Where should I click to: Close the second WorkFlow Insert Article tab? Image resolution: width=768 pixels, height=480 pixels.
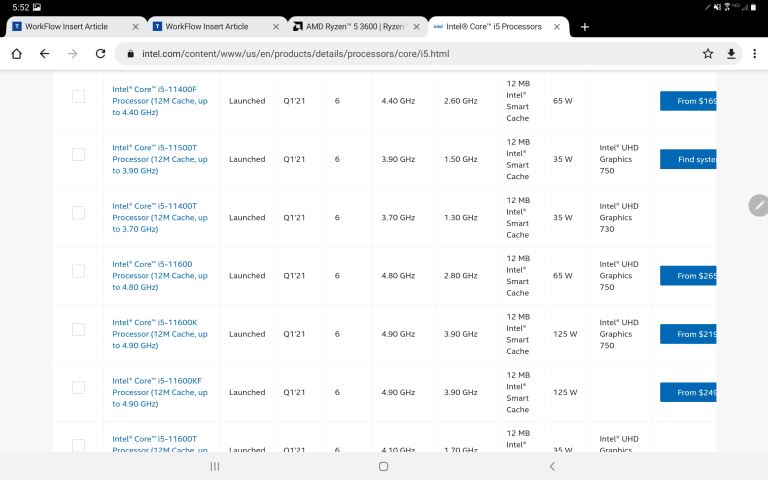coord(276,27)
